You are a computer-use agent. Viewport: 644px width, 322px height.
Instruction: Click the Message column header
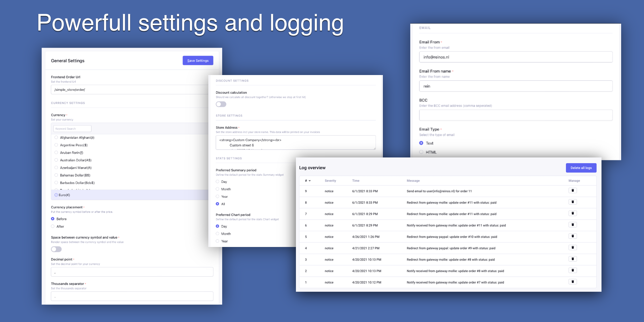click(413, 181)
